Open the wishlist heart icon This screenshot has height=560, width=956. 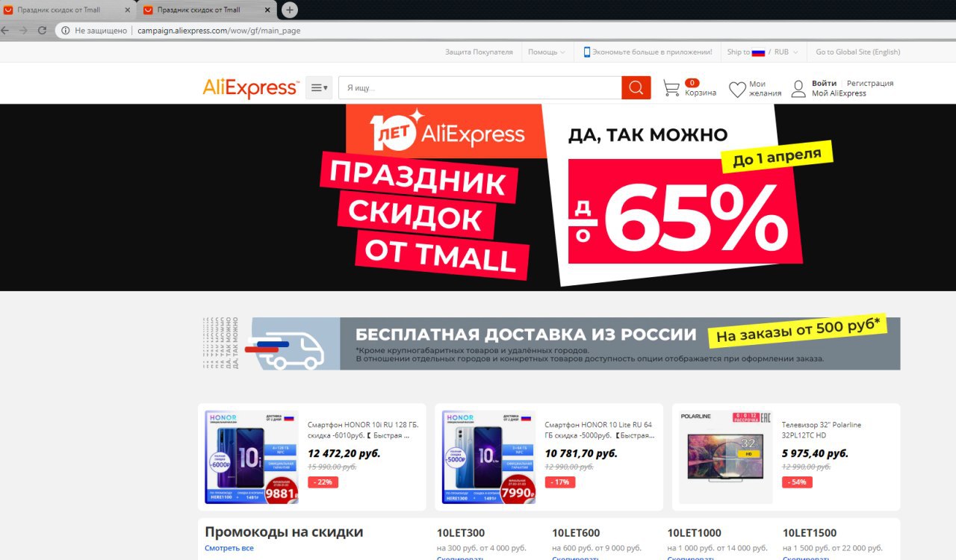tap(737, 90)
